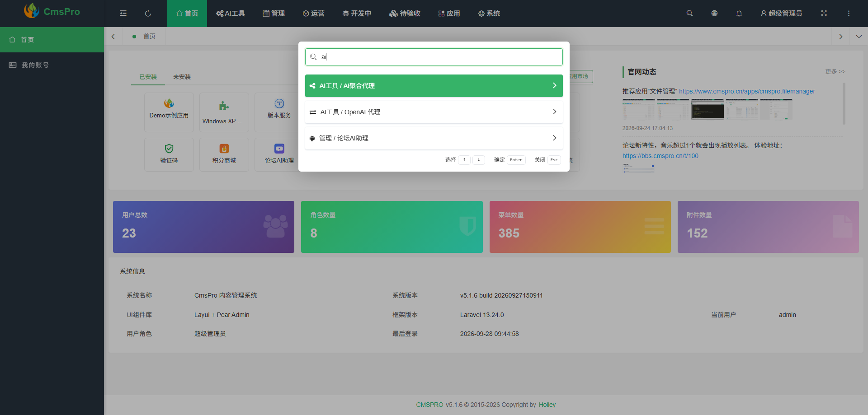The width and height of the screenshot is (868, 415).
Task: Open the notifications bell icon
Action: pos(739,14)
